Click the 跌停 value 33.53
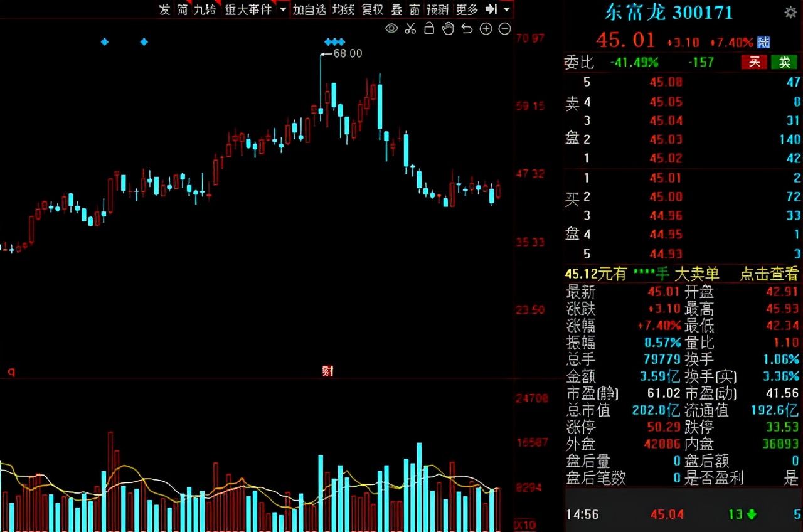This screenshot has height=532, width=803. [x=783, y=427]
